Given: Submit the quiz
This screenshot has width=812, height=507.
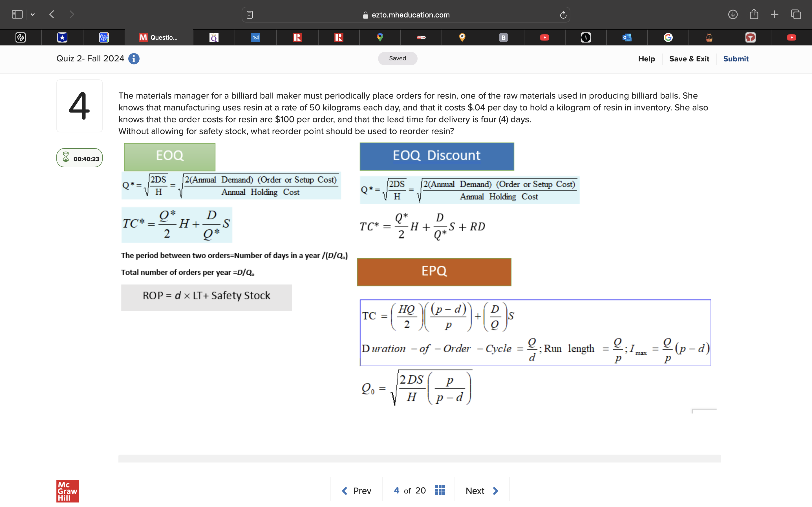Looking at the screenshot, I should [736, 59].
